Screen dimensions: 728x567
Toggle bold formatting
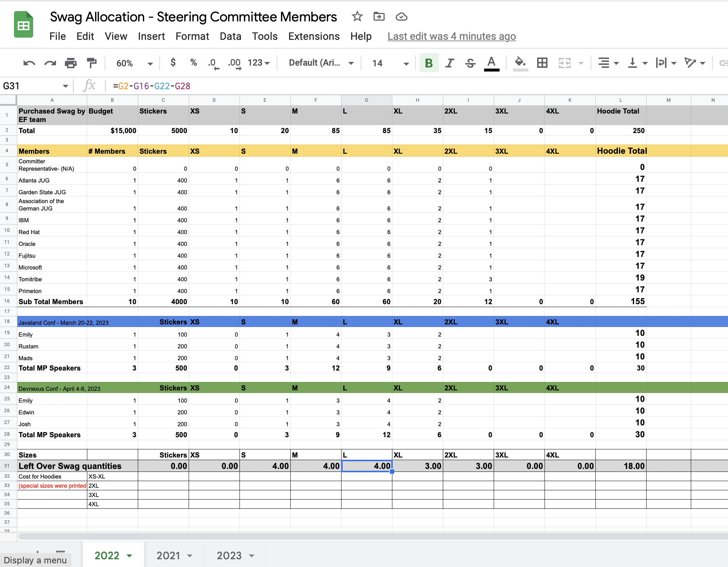click(x=429, y=63)
